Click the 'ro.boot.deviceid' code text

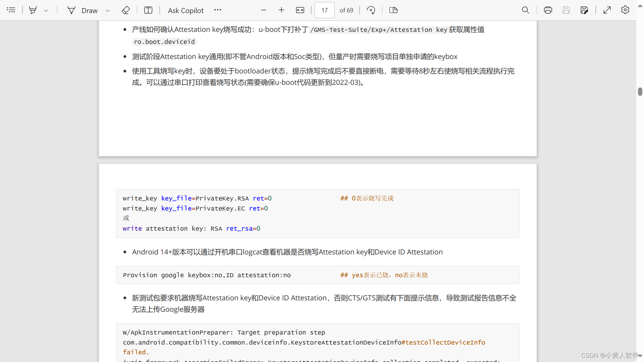164,42
